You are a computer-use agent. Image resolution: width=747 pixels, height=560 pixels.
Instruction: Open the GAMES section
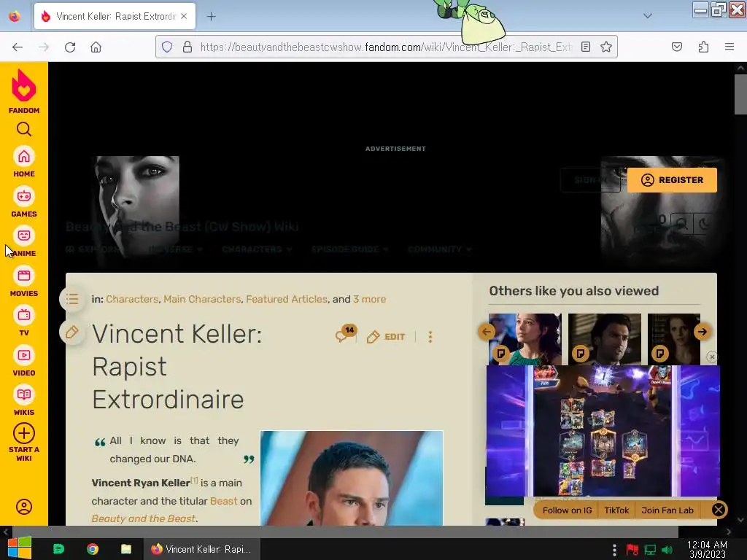24,203
